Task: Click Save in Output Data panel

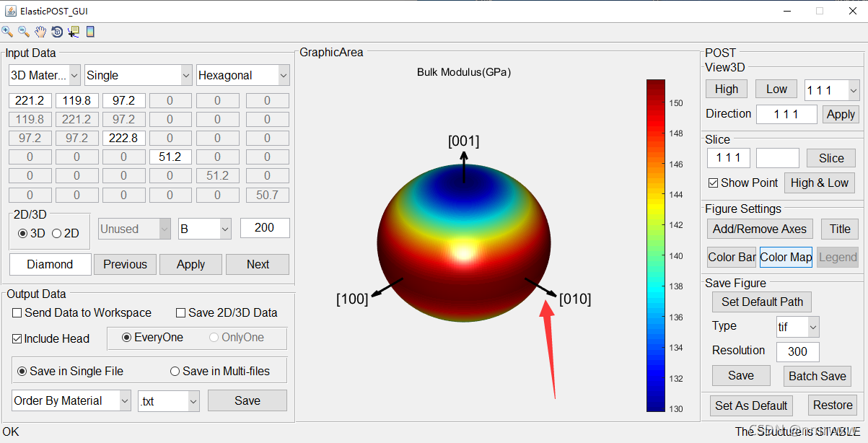Action: click(247, 400)
